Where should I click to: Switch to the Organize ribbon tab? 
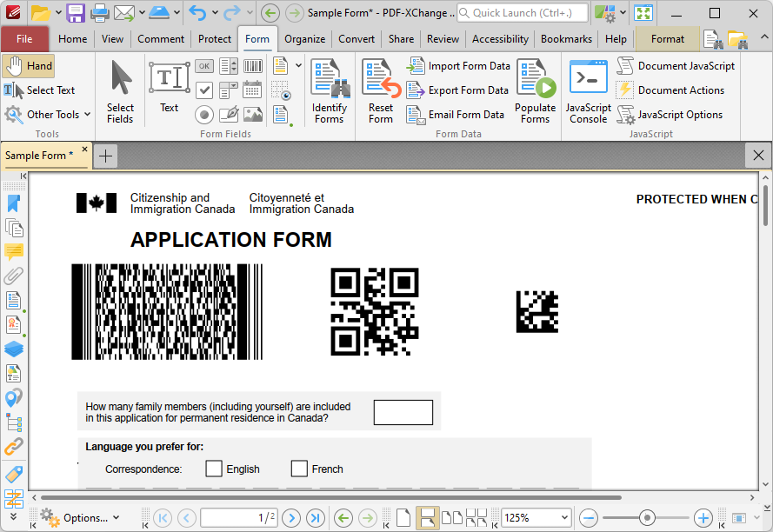pos(304,39)
